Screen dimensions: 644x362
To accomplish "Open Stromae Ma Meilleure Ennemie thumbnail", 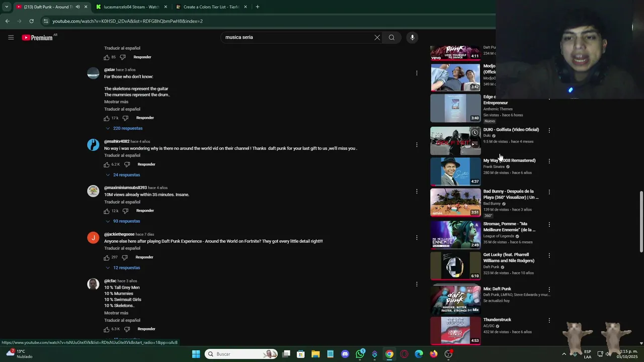I will click(x=455, y=235).
